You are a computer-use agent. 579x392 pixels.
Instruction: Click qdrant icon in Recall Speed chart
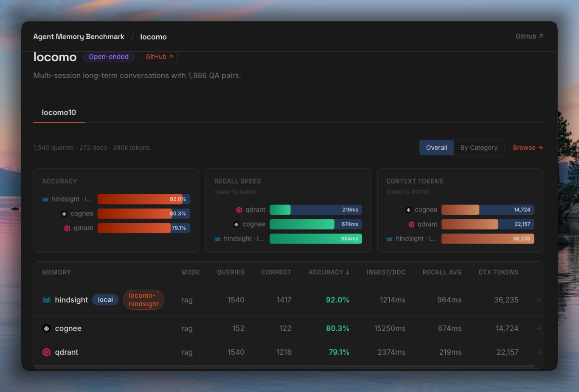[x=239, y=210]
